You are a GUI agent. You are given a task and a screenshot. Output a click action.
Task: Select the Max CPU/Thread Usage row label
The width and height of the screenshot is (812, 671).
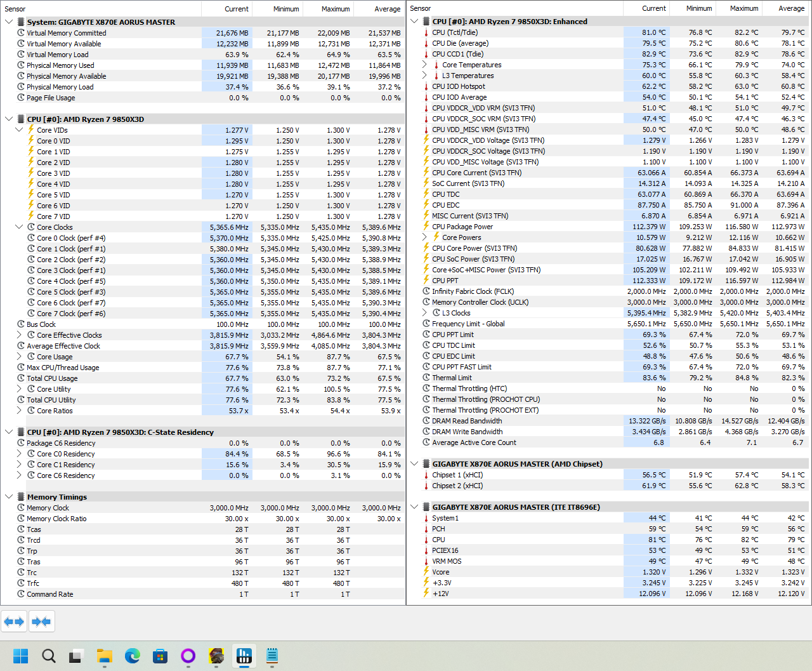[x=63, y=368]
